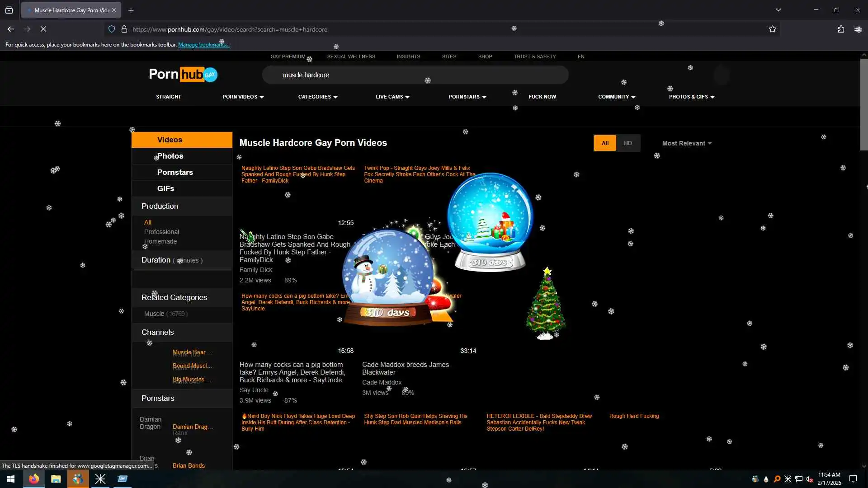868x488 pixels.
Task: Select the All quality filter button
Action: pyautogui.click(x=605, y=143)
